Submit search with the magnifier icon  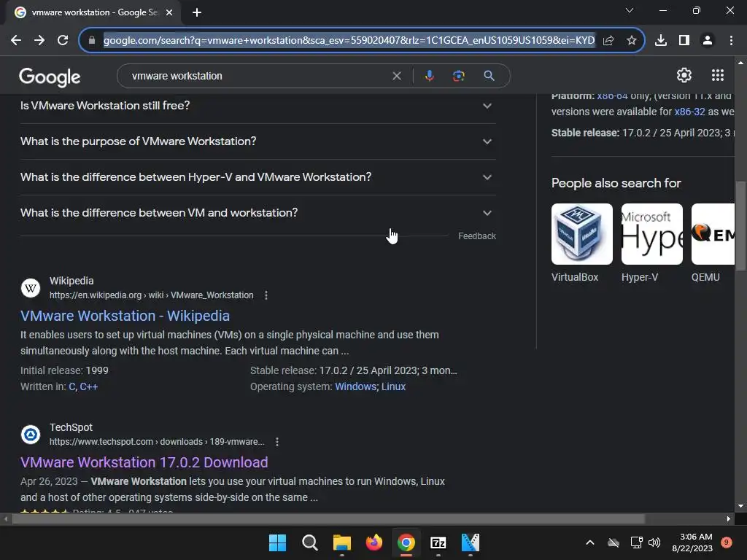point(489,76)
